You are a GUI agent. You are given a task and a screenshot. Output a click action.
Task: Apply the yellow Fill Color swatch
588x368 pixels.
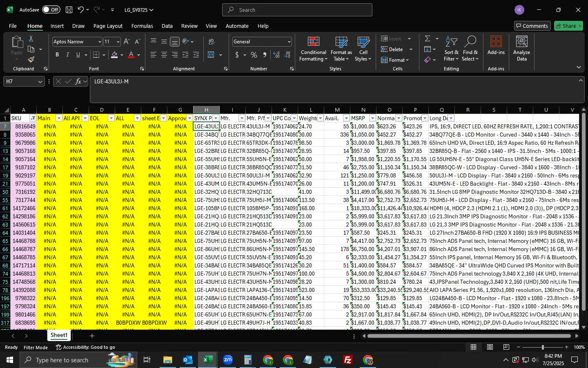[114, 55]
